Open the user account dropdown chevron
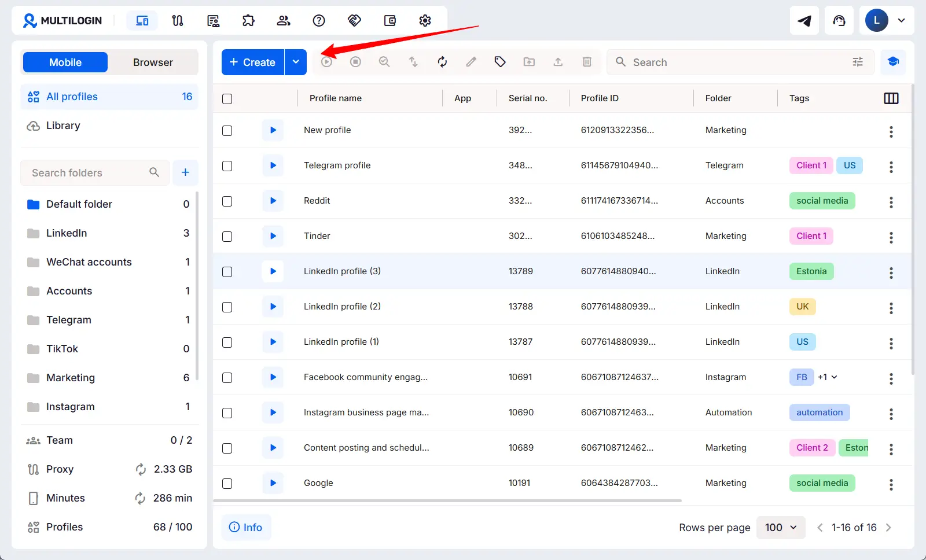The height and width of the screenshot is (560, 926). (901, 21)
